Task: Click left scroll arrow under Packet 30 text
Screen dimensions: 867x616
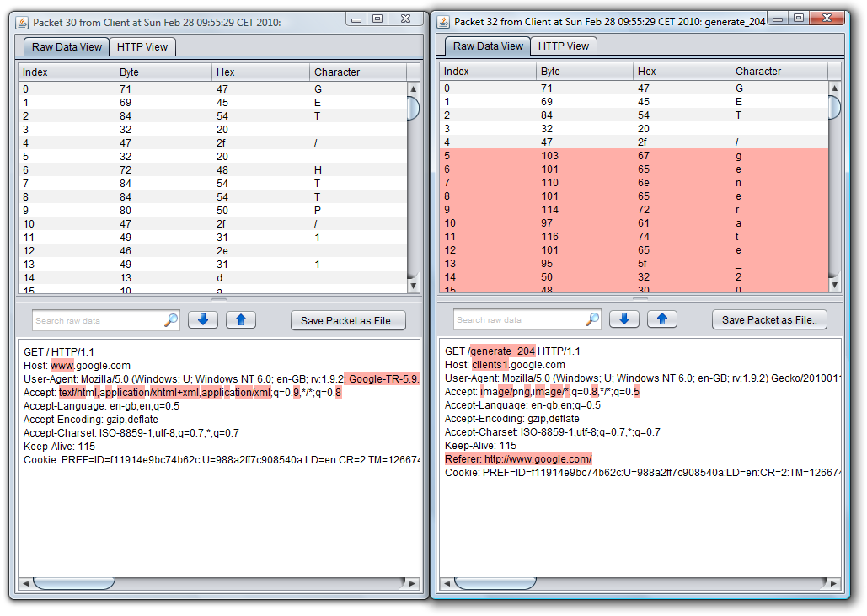Action: [x=25, y=583]
